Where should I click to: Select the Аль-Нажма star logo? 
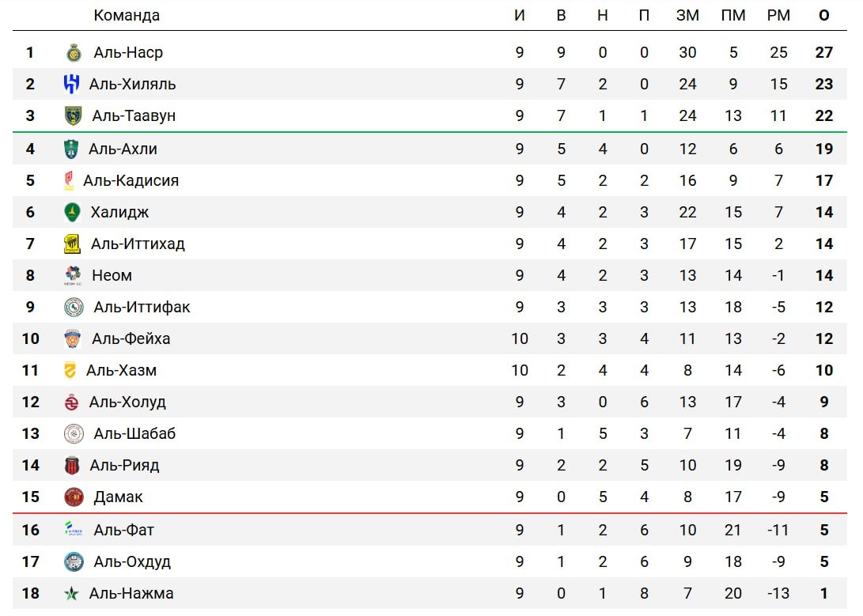click(71, 593)
